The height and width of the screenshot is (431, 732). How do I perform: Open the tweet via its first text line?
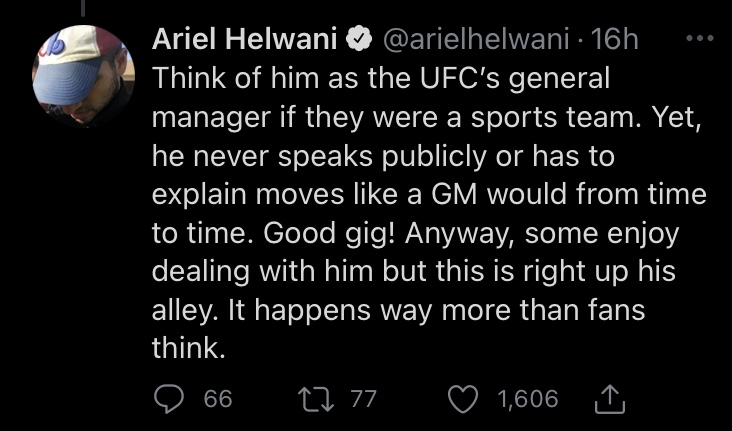click(x=381, y=78)
